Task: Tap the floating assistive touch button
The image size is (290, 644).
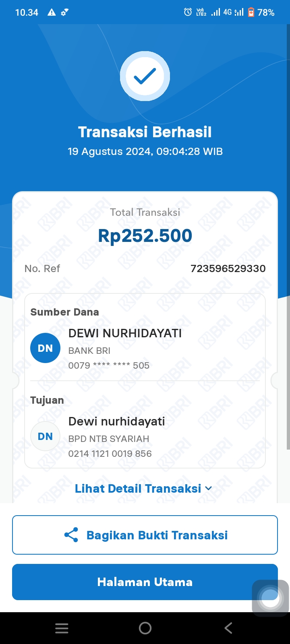Action: click(x=270, y=597)
